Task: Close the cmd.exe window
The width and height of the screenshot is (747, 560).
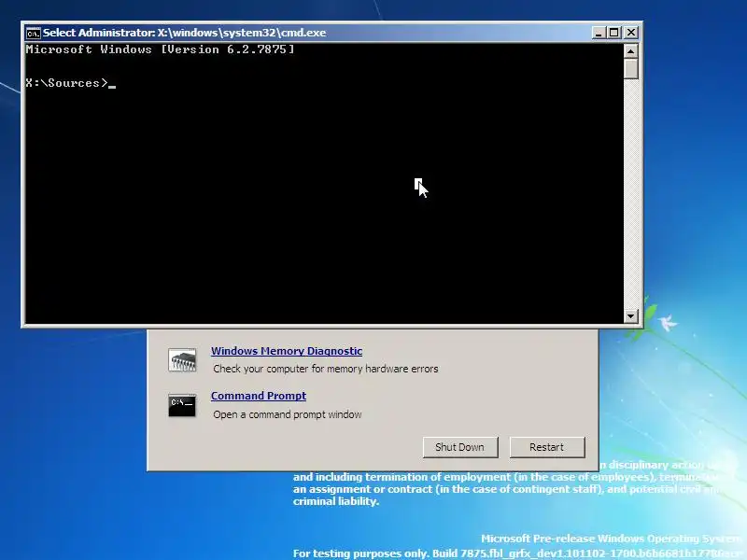Action: [x=631, y=33]
